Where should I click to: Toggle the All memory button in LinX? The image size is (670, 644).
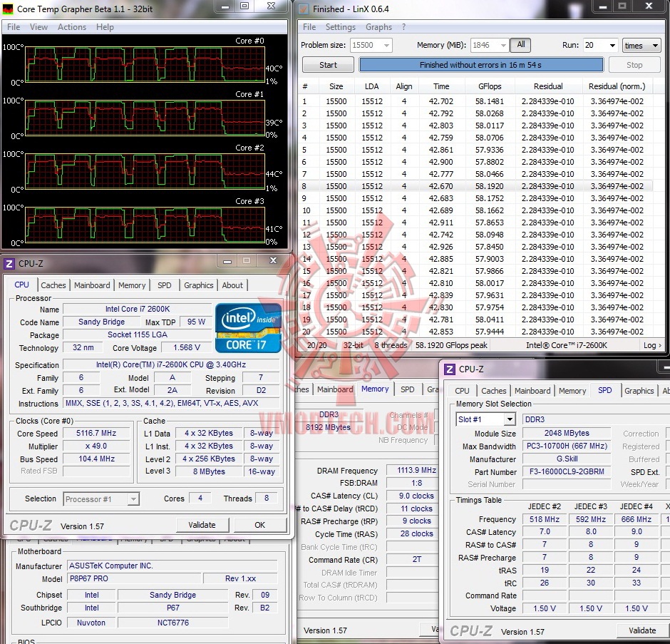(x=521, y=44)
